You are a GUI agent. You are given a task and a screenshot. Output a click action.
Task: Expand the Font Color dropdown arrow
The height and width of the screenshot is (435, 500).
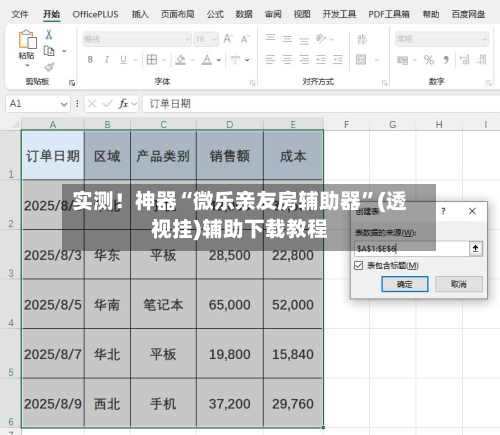(x=219, y=60)
